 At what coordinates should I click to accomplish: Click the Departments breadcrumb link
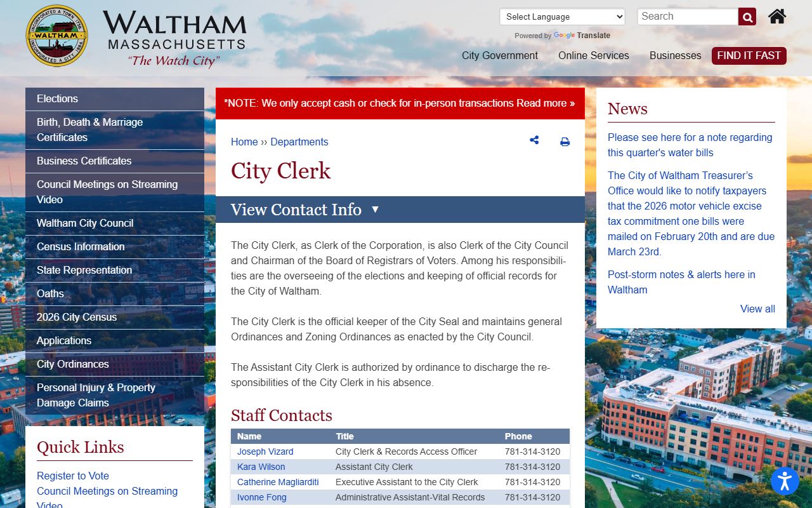299,142
